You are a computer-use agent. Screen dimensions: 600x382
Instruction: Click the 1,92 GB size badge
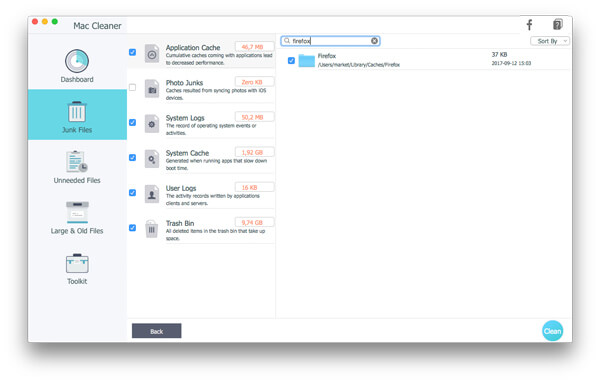[254, 152]
